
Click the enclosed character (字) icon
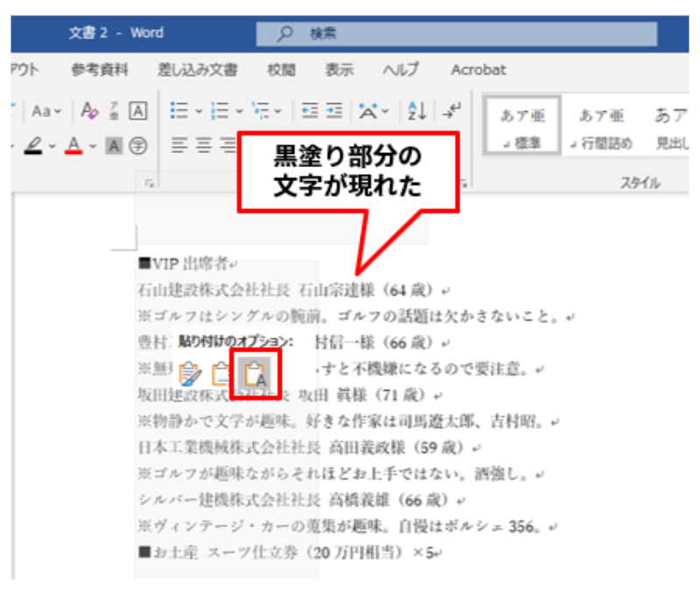[137, 145]
